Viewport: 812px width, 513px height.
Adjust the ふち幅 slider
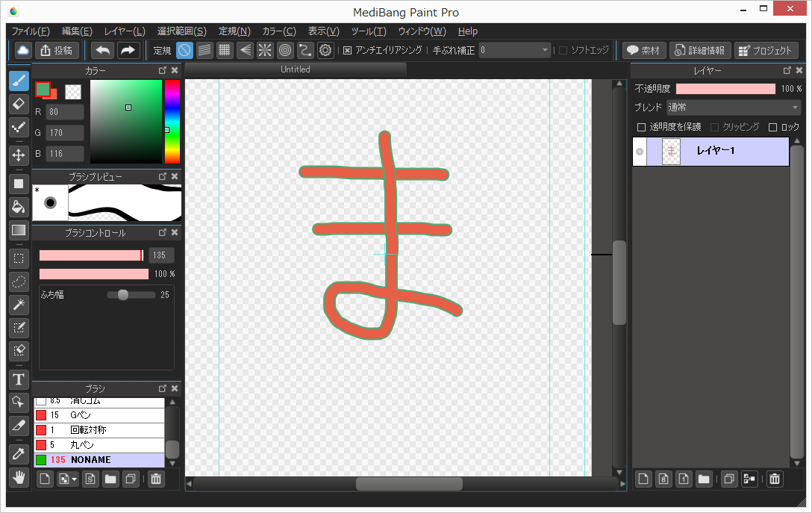131,295
